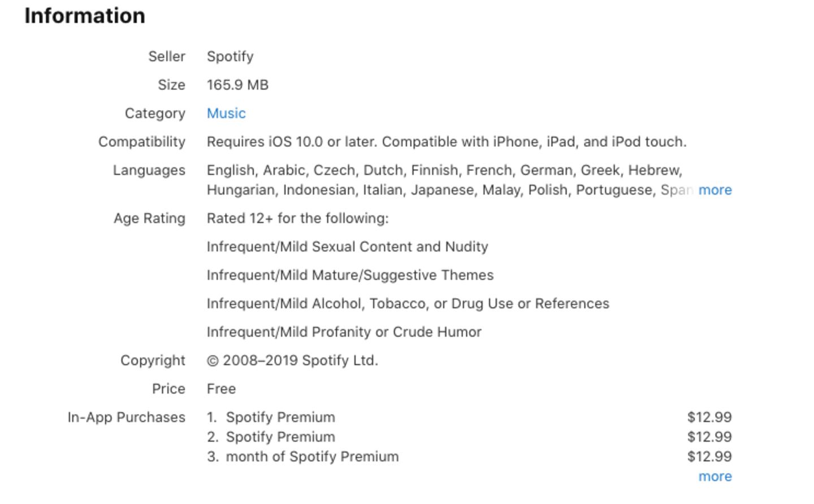Viewport: 814px width, 504px height.
Task: Click the 165.9 MB size value
Action: 237,85
